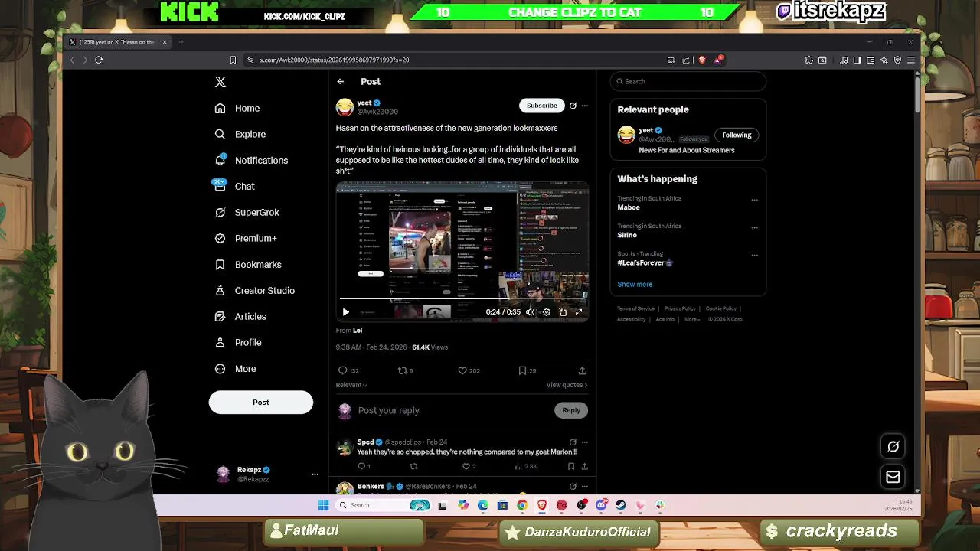
Task: Click the Reply button
Action: coord(571,410)
